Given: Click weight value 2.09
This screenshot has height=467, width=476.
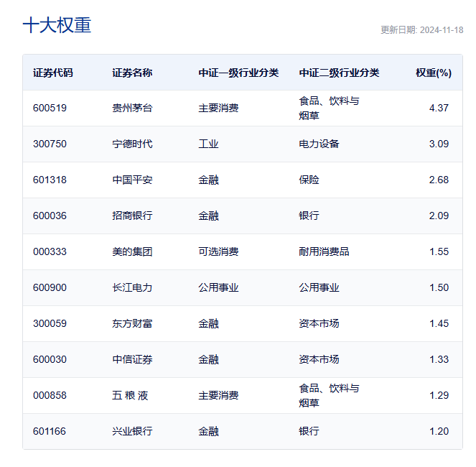Looking at the screenshot, I should (x=439, y=216).
